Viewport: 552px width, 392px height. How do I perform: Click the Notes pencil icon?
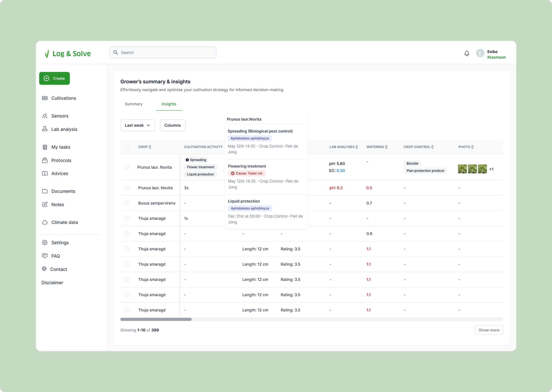click(45, 204)
